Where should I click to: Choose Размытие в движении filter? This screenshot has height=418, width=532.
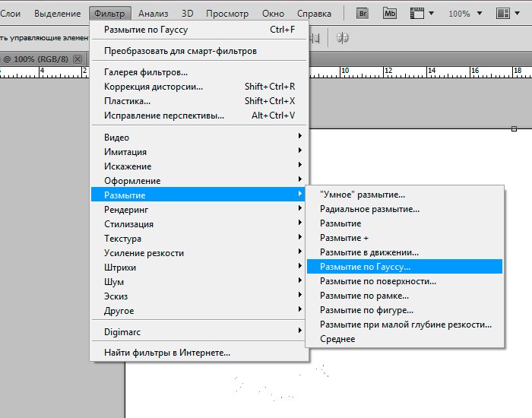tap(369, 252)
